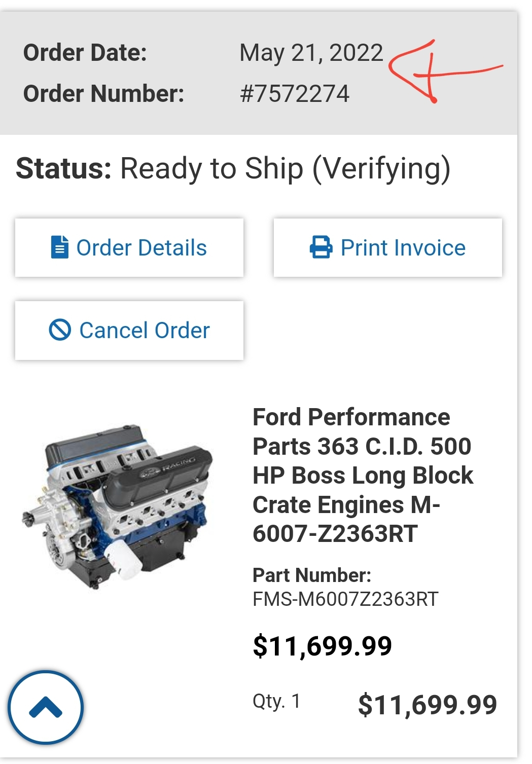Click the line total price beside Qty. 1
The image size is (532, 764).
428,705
